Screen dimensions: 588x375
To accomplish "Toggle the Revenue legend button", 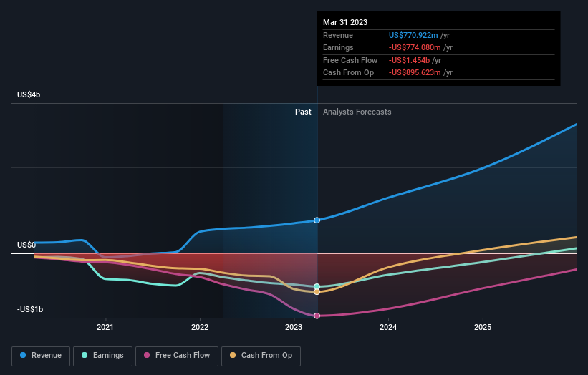I will pyautogui.click(x=41, y=356).
